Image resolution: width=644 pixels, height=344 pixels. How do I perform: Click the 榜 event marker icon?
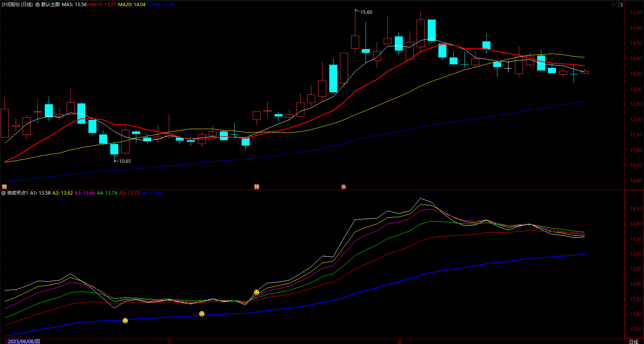[5, 187]
